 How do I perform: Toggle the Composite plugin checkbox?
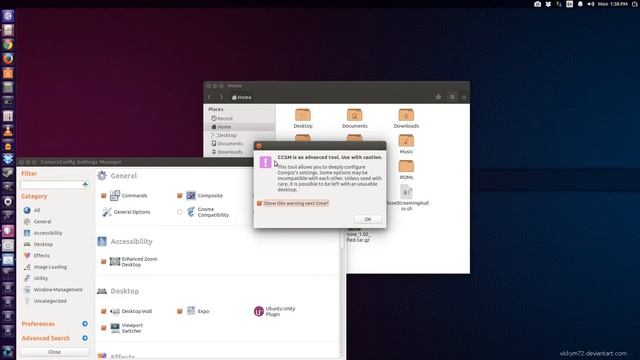coord(180,196)
